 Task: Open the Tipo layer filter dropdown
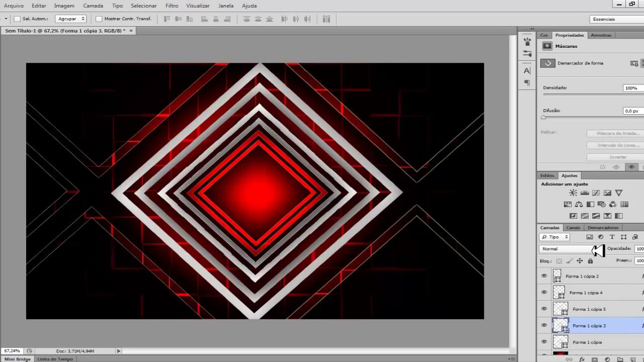coord(554,237)
